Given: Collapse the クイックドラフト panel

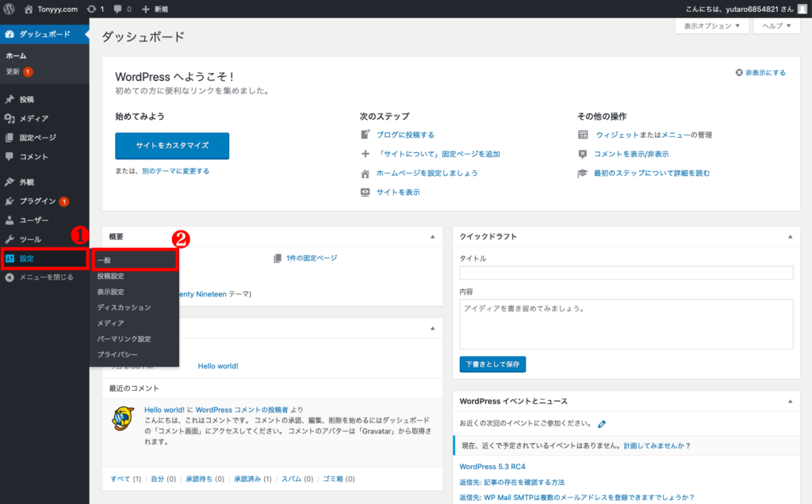Looking at the screenshot, I should click(791, 237).
